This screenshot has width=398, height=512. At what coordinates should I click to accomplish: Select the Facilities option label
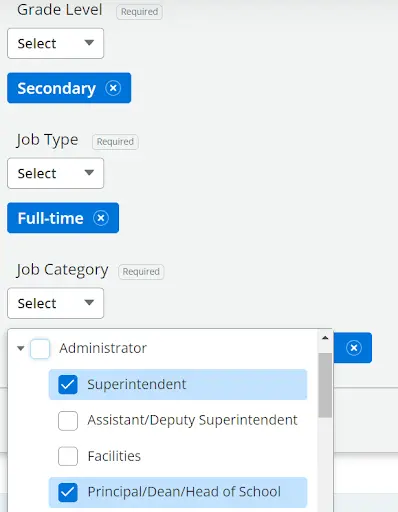114,456
